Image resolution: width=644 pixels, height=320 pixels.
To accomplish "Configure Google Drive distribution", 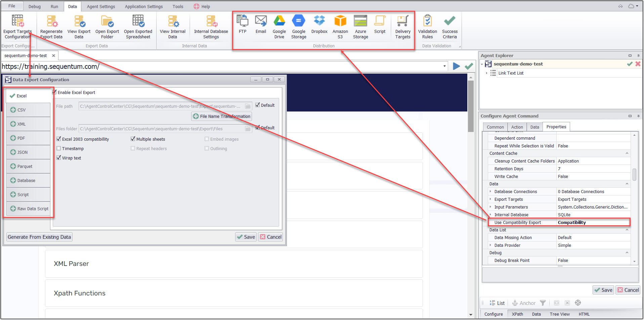I will tap(279, 26).
